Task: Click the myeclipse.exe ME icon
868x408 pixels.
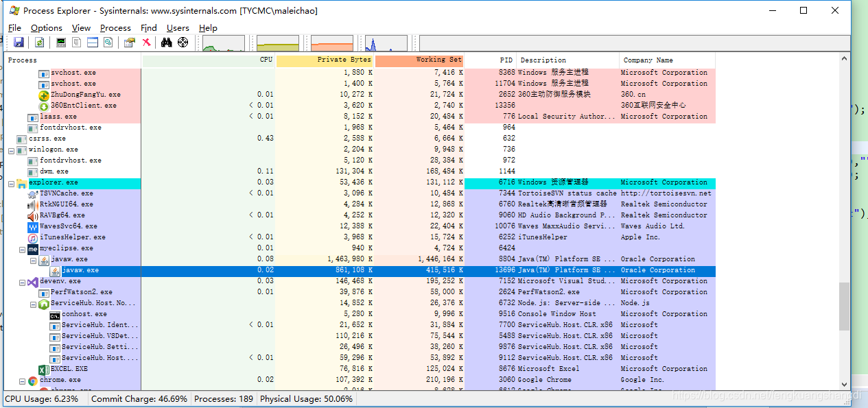Action: point(33,248)
